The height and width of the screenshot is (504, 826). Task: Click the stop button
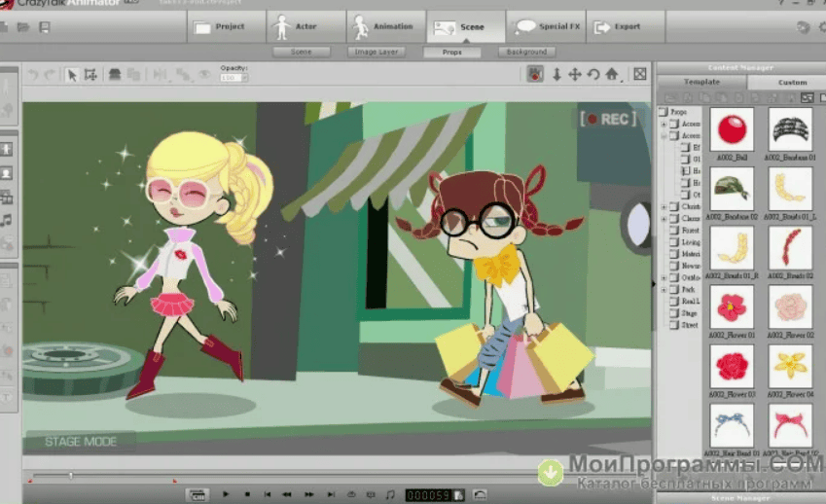pos(247,494)
